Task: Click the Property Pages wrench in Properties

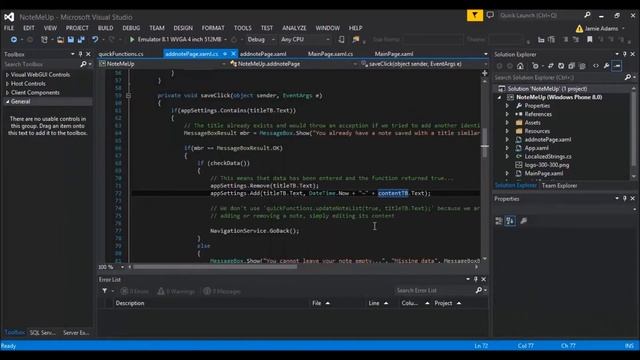Action: point(524,221)
